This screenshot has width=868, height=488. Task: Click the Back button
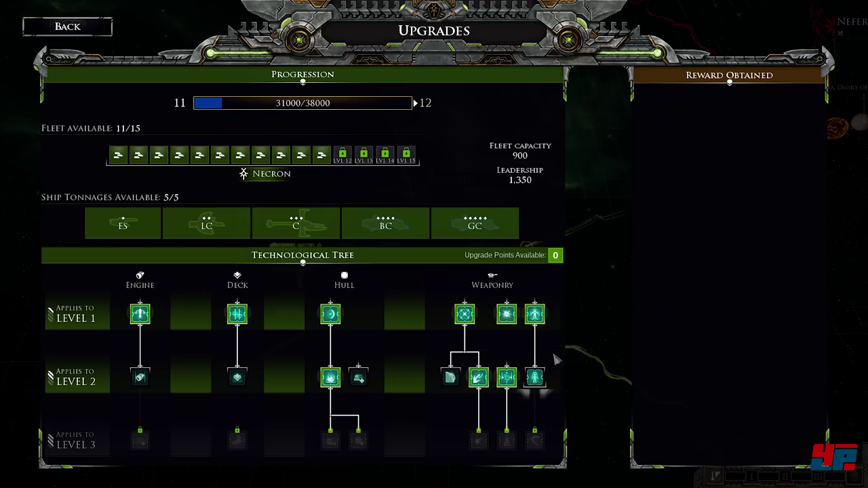pyautogui.click(x=67, y=26)
